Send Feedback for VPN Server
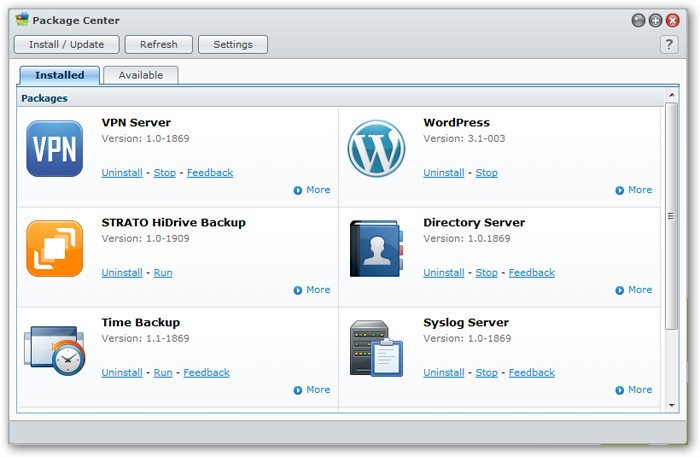The height and width of the screenshot is (457, 700). [210, 173]
